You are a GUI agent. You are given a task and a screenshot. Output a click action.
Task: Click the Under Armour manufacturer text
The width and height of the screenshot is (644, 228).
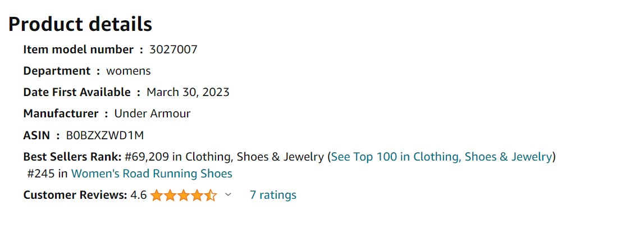[x=152, y=113]
